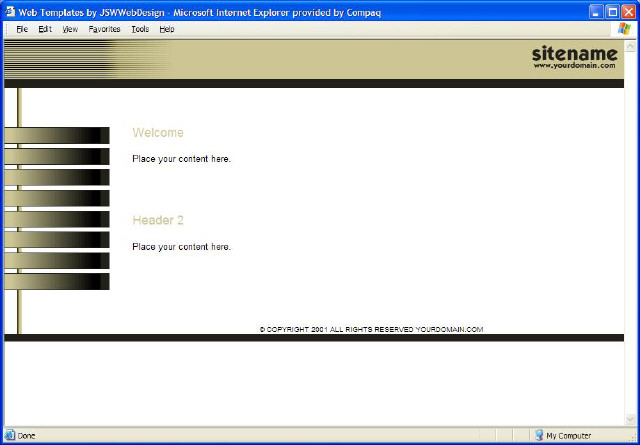Minimize the Internet Explorer window
Viewport: 640px width, 445px height.
[595, 12]
